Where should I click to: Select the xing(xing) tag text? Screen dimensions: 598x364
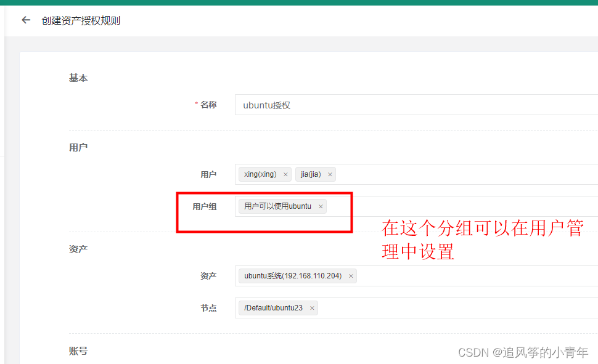[260, 174]
